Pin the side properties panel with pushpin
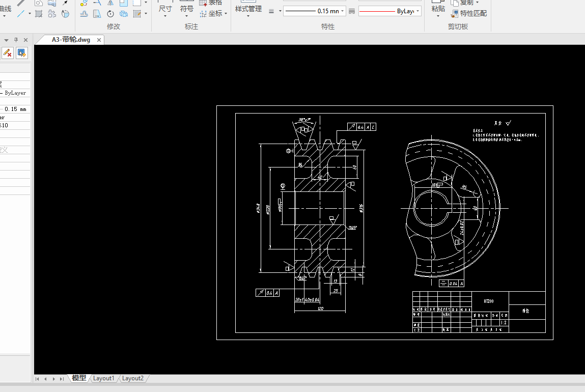The image size is (585, 392). click(16, 40)
